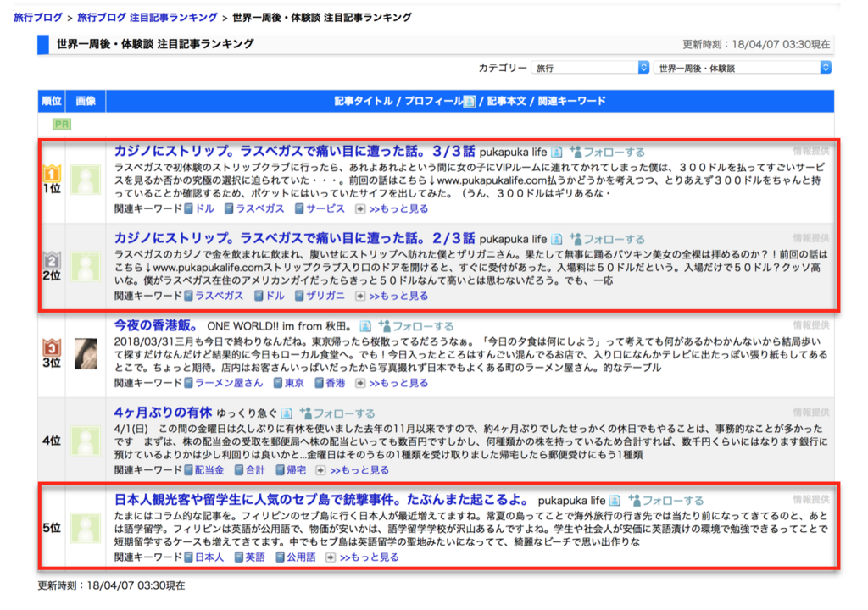Click the rank 2 blogger avatar thumbnail

coord(86,267)
